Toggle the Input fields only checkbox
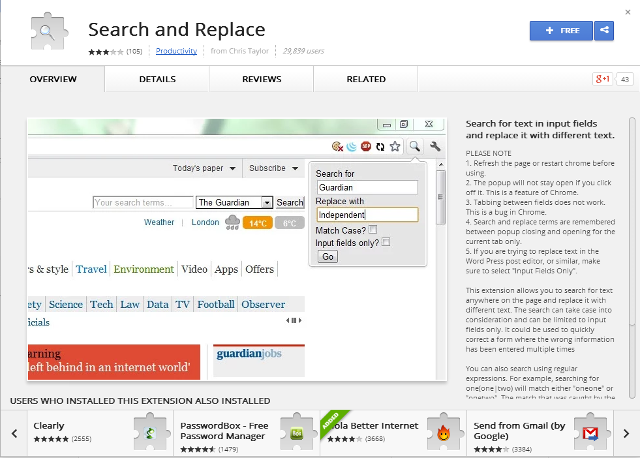Viewport: 640px width, 458px height. (386, 242)
